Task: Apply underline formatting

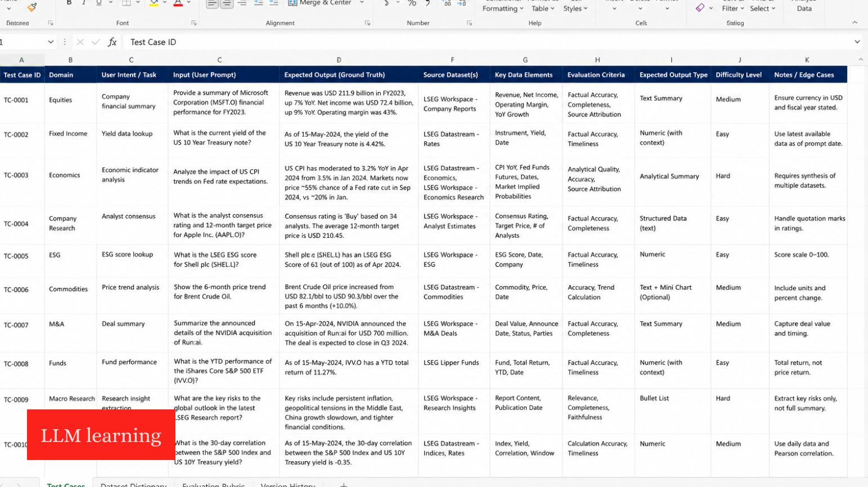Action: (x=99, y=3)
